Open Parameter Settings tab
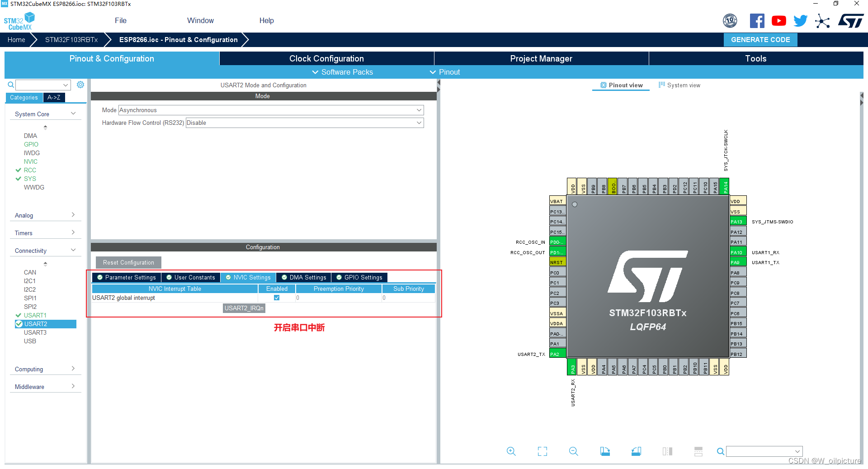This screenshot has height=469, width=868. pos(127,277)
